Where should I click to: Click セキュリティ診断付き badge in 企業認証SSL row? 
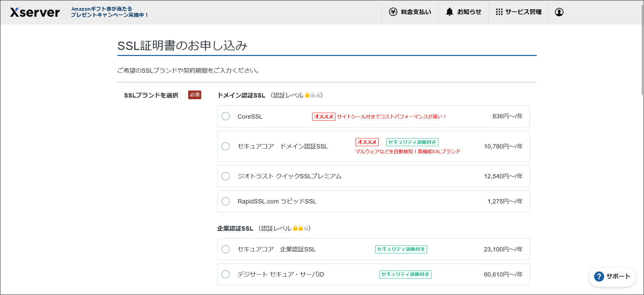coord(401,249)
